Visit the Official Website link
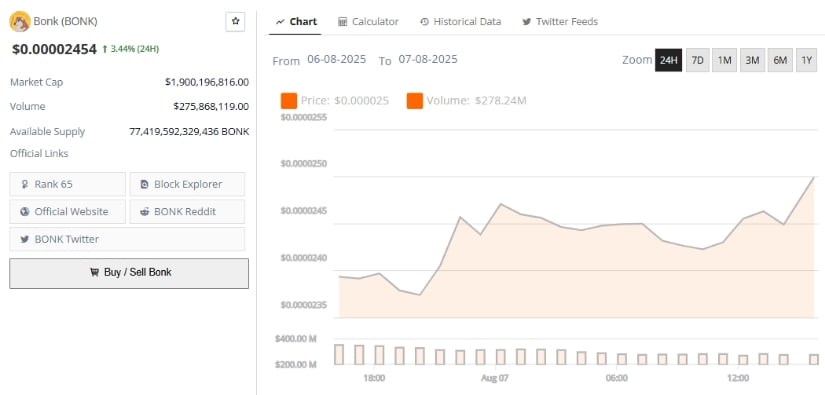The image size is (825, 395). point(67,211)
